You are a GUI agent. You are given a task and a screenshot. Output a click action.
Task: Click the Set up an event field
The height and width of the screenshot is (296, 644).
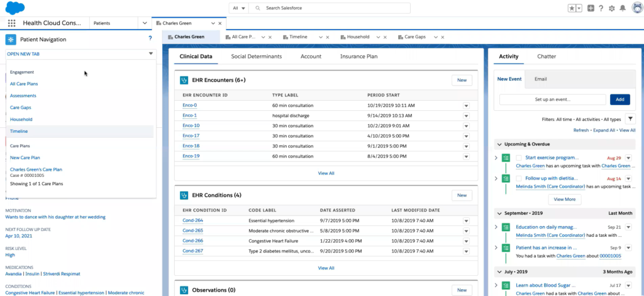pos(552,100)
